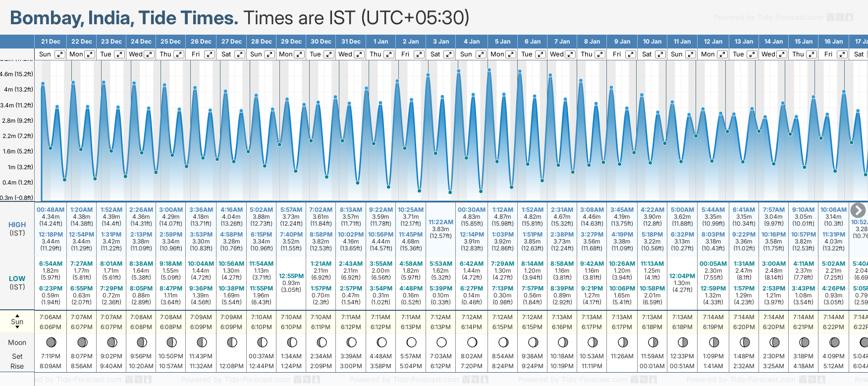Click the moon phase icon for 21 Dec

pos(51,342)
